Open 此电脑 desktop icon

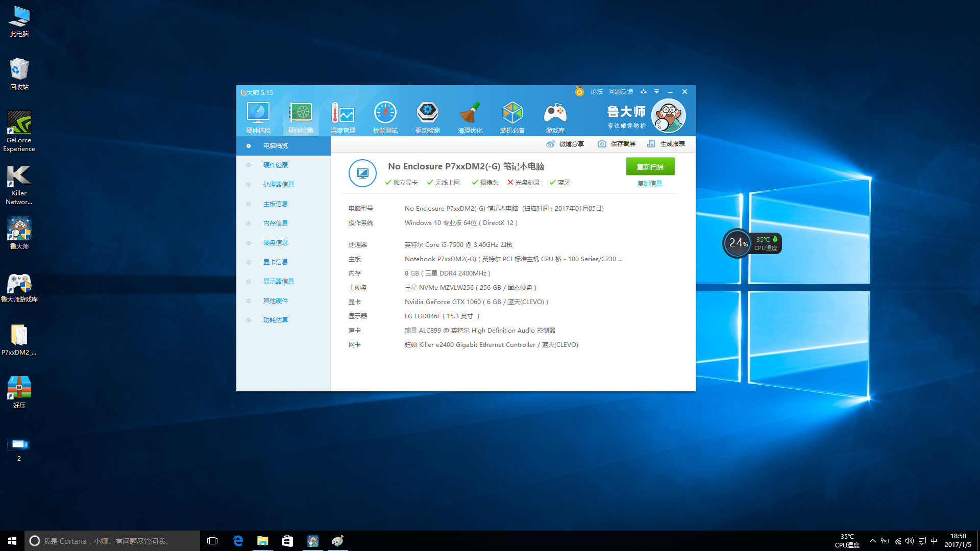coord(19,21)
